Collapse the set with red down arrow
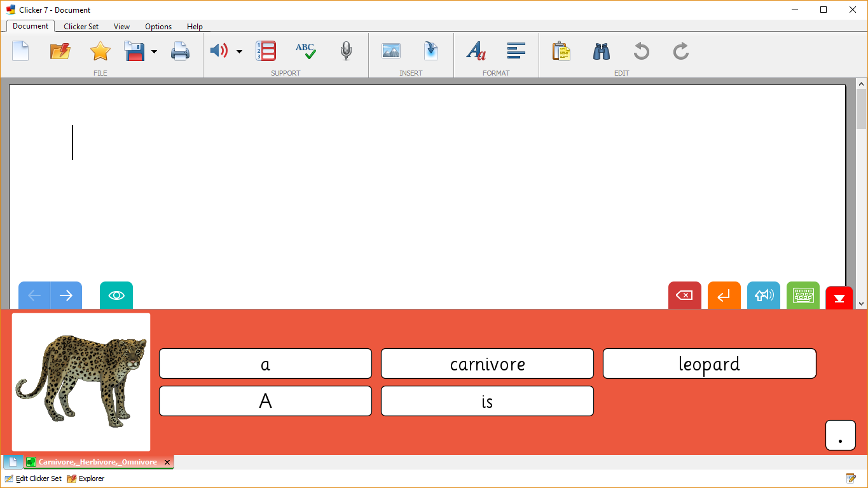Screen dimensions: 868x488 tap(839, 298)
